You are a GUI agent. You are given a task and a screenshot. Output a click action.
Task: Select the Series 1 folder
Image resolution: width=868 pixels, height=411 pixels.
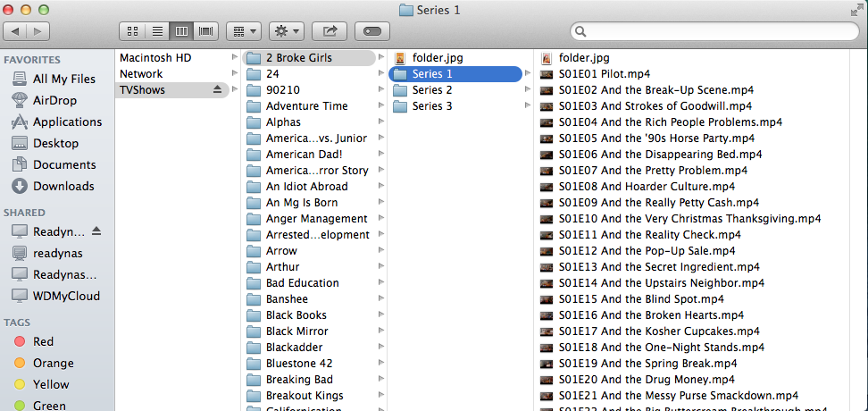coord(455,73)
